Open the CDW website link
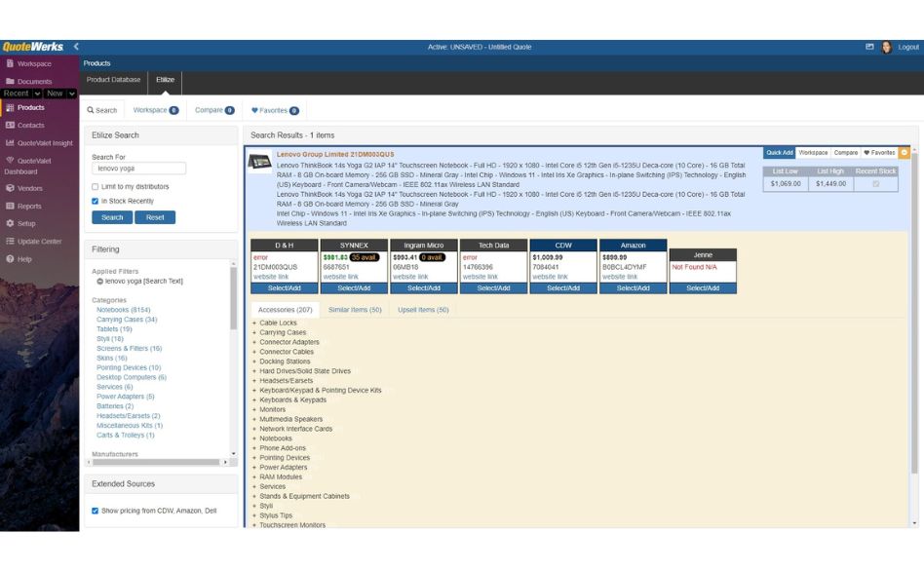924x571 pixels. pos(551,277)
